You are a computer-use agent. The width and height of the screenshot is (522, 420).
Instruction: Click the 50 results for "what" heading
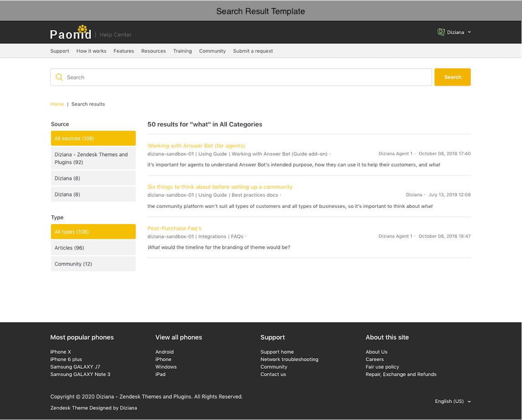click(x=205, y=124)
